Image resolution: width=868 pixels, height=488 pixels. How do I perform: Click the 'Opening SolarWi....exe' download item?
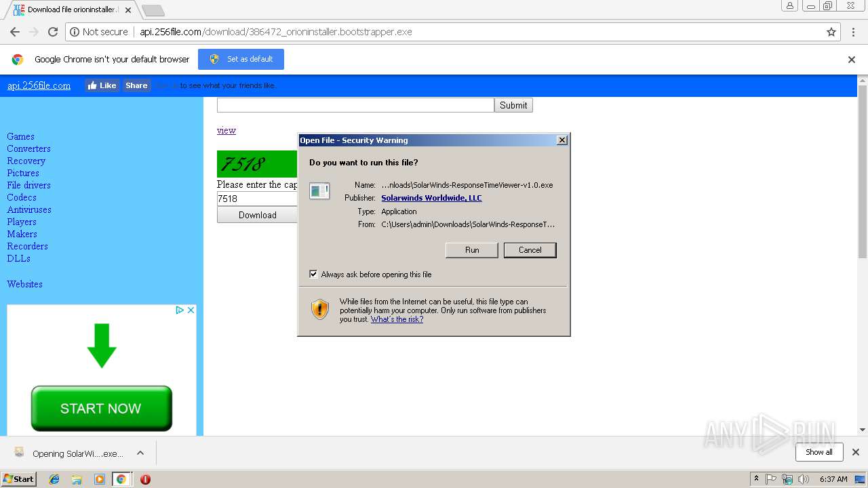[68, 453]
